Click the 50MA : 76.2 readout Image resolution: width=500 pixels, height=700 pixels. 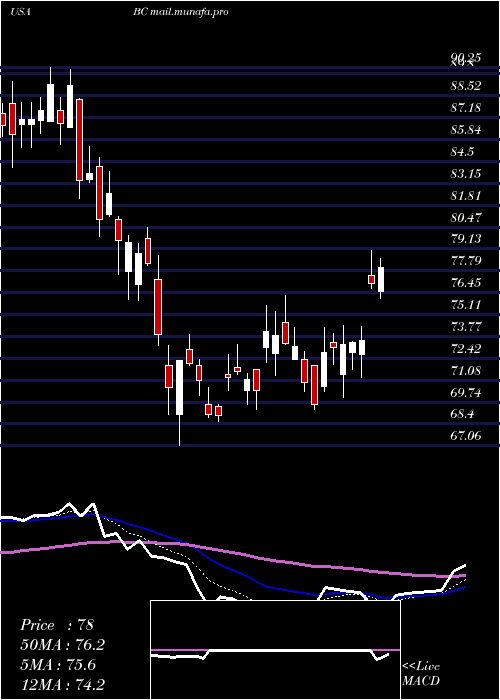(63, 645)
